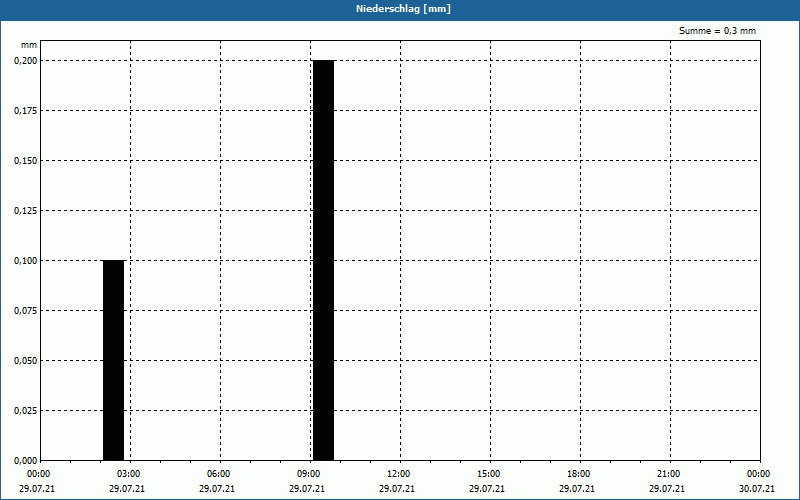
Task: Click the 30.07.21 date label
Action: point(757,489)
